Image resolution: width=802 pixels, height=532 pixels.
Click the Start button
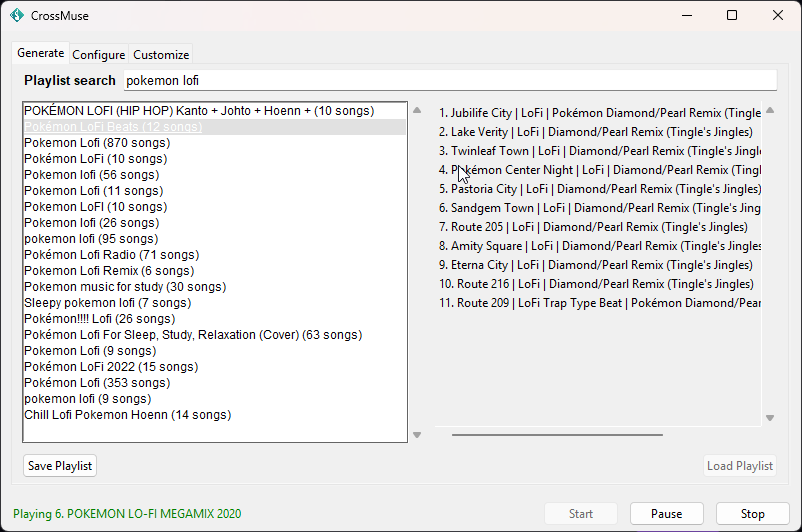tap(581, 514)
